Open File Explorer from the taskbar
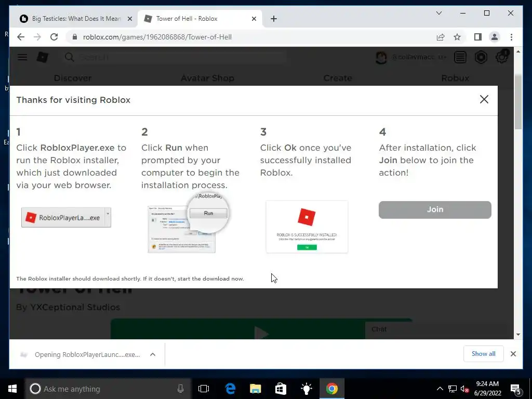This screenshot has width=532, height=399. point(256,389)
